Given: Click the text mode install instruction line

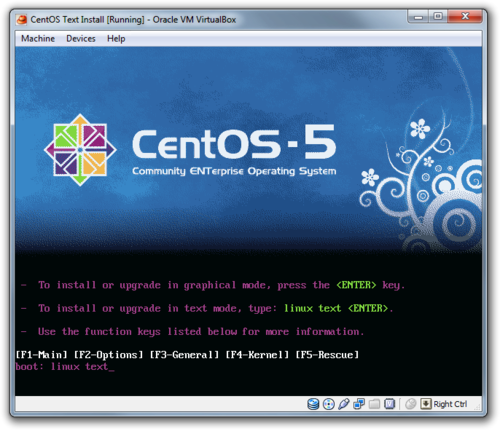Looking at the screenshot, I should pos(207,309).
